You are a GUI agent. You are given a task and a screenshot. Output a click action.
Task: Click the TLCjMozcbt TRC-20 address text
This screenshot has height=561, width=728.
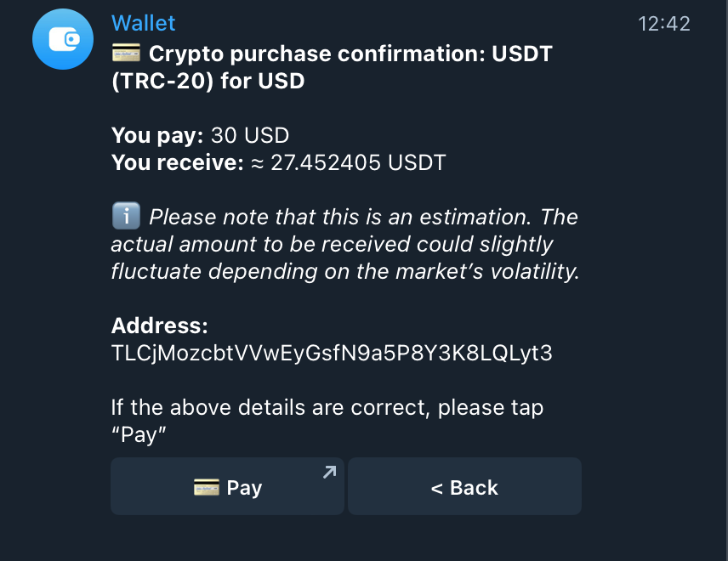(x=332, y=353)
